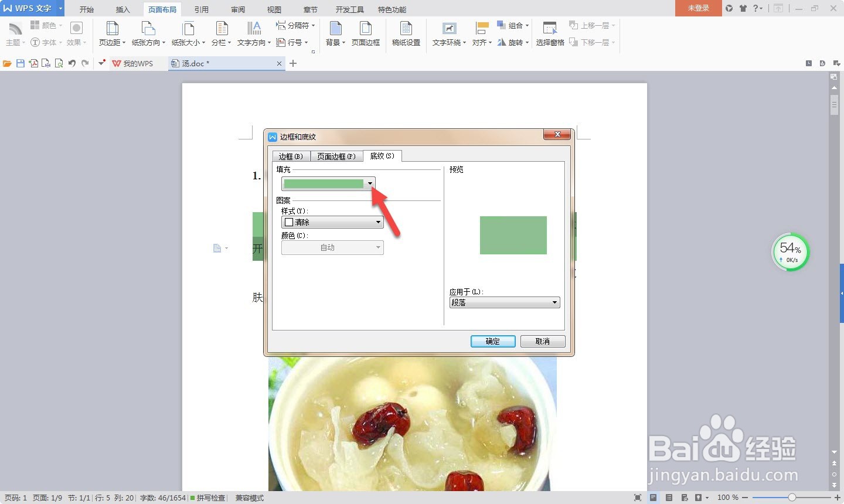Click the export to PDF icon

click(33, 63)
